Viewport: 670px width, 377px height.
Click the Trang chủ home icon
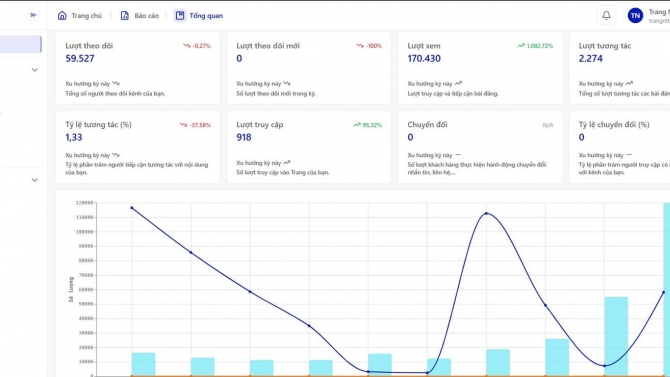point(62,15)
